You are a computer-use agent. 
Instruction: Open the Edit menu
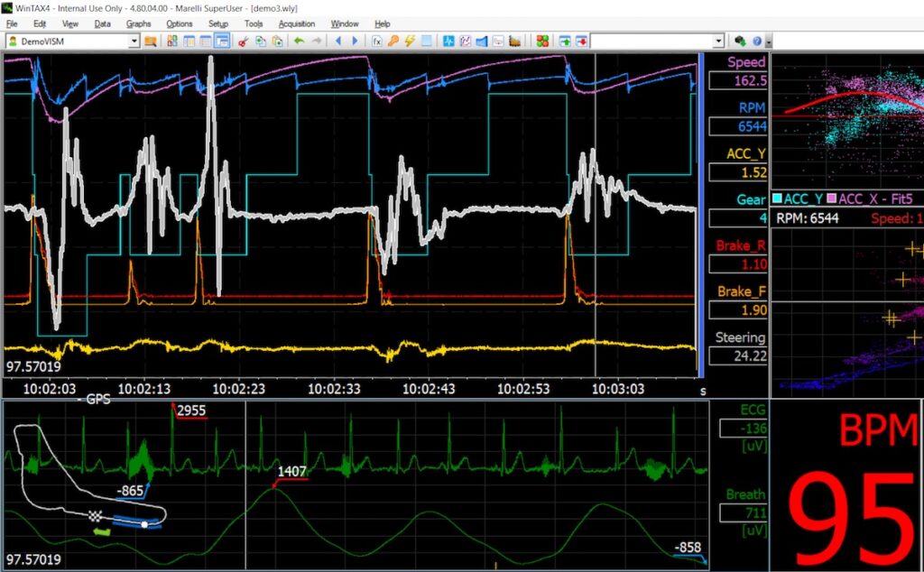40,23
